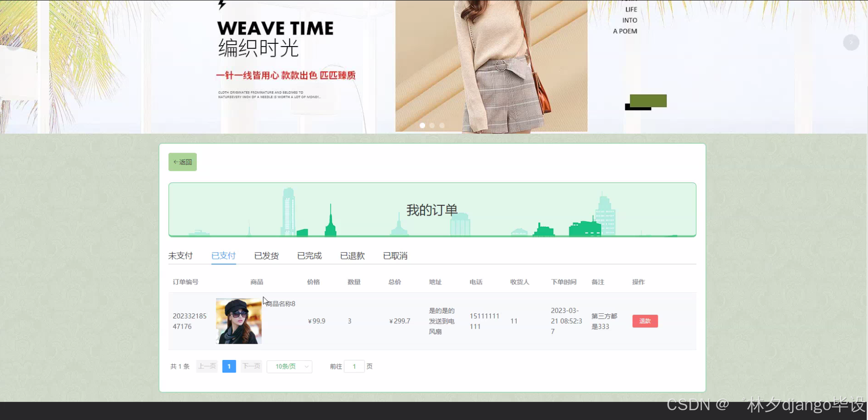Select the first carousel indicator dot
The image size is (868, 420).
[422, 125]
